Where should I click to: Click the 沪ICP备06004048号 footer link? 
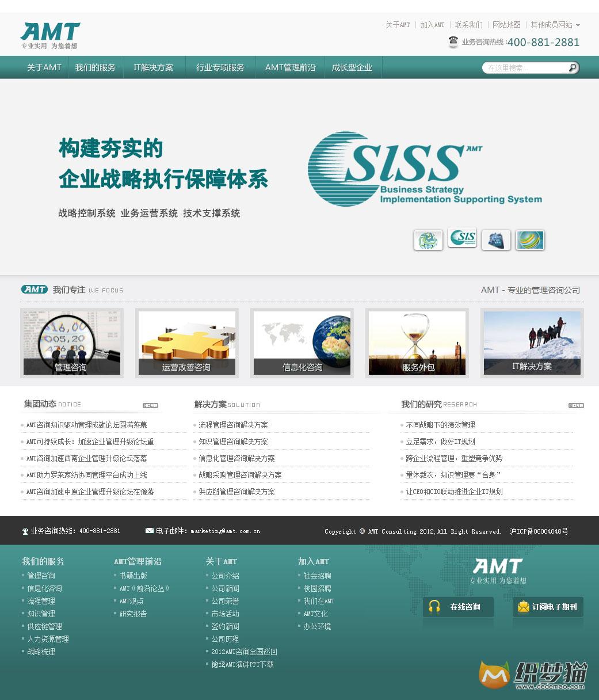click(539, 531)
